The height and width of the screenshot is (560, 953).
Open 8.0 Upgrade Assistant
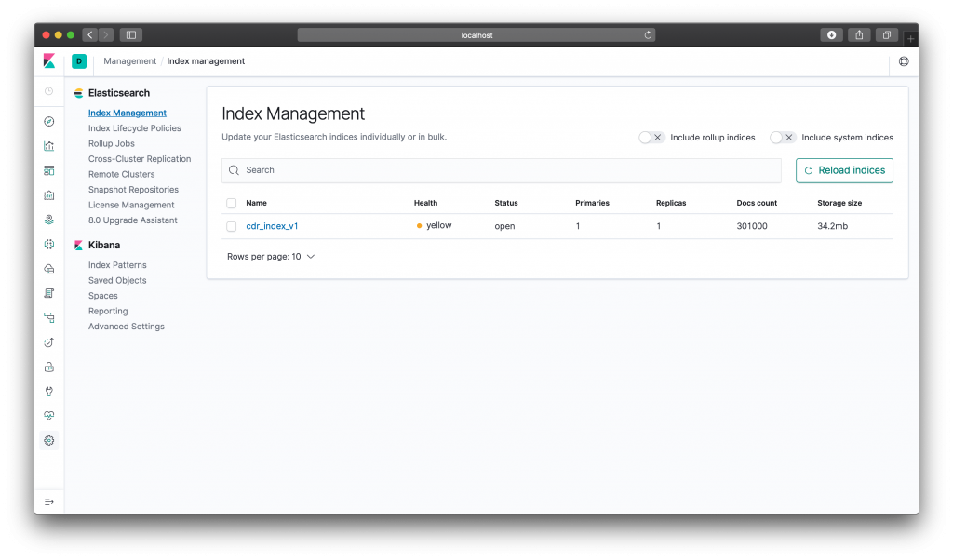[x=132, y=220]
